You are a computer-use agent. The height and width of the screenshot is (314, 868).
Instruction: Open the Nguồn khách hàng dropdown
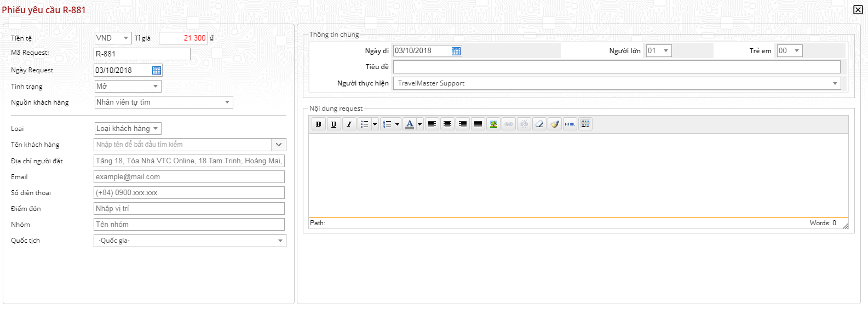pos(164,102)
